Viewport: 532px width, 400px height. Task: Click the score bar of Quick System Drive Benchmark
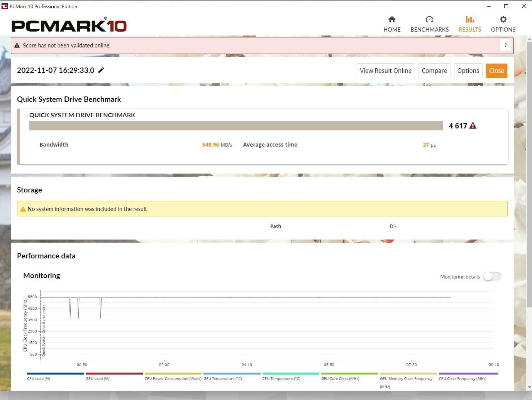click(x=236, y=126)
